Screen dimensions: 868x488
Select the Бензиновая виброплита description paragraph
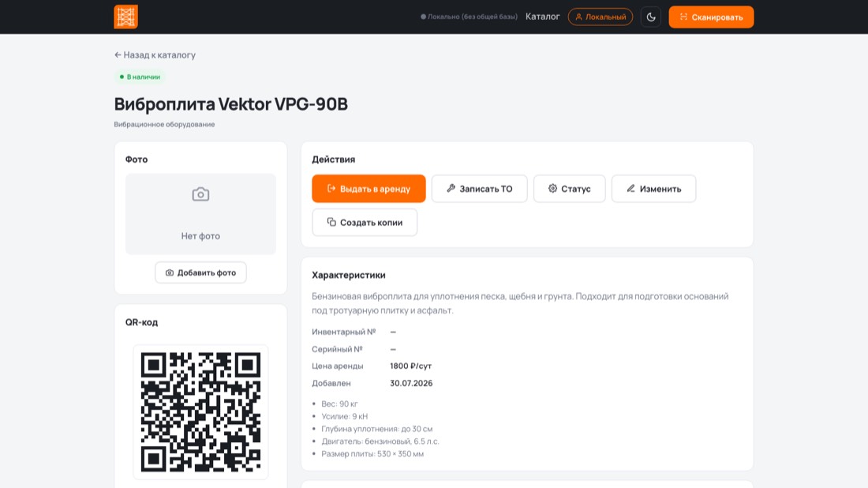pyautogui.click(x=520, y=303)
